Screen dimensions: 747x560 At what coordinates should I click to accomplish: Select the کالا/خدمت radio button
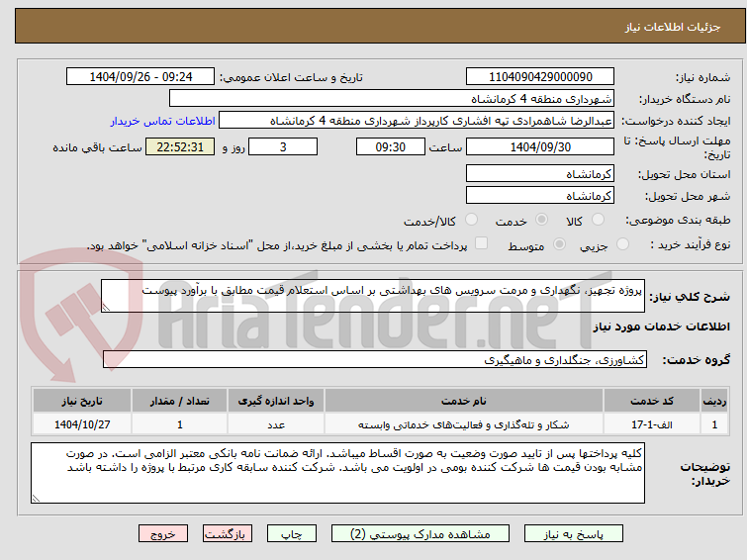[x=471, y=220]
